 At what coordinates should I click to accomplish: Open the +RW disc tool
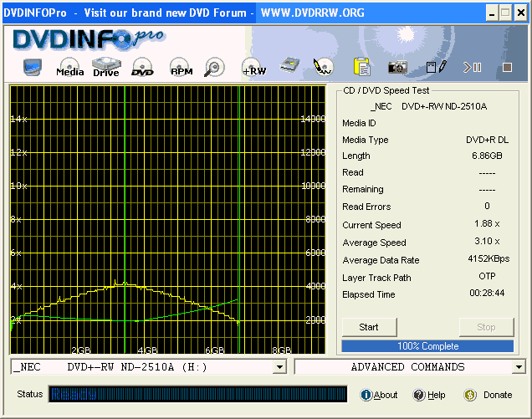[253, 68]
